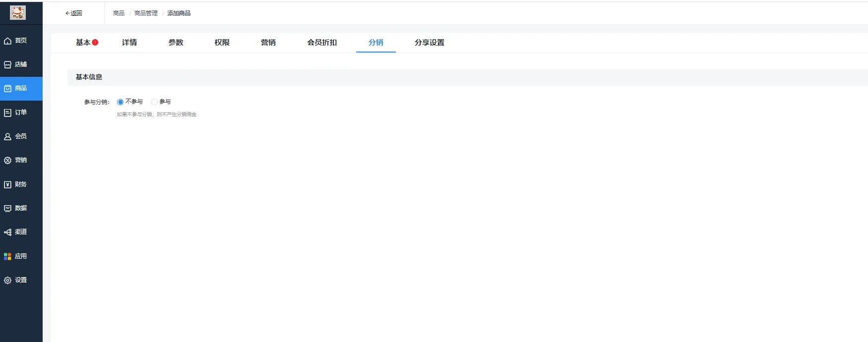This screenshot has height=342, width=868.
Task: Open the 财务 finance icon in sidebar
Action: [8, 184]
